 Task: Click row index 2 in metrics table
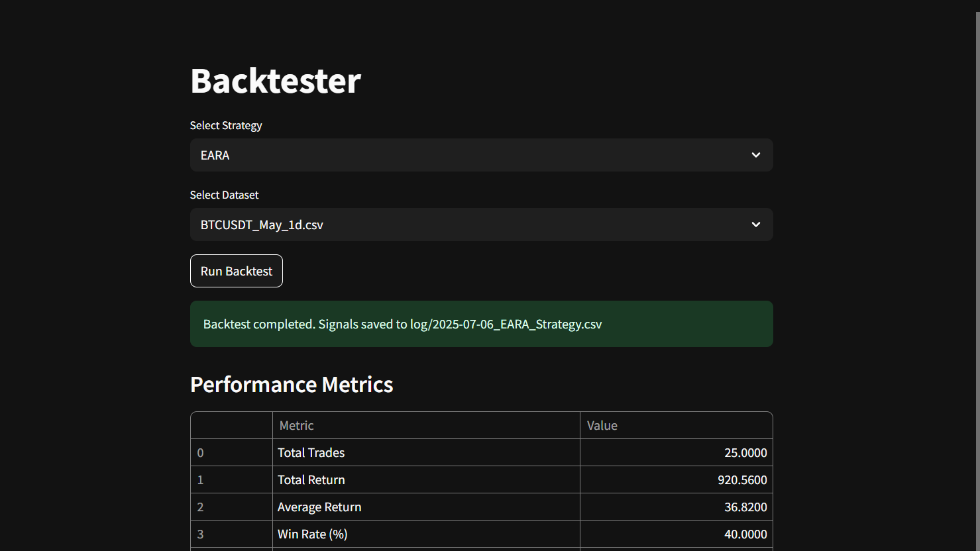[x=200, y=507]
